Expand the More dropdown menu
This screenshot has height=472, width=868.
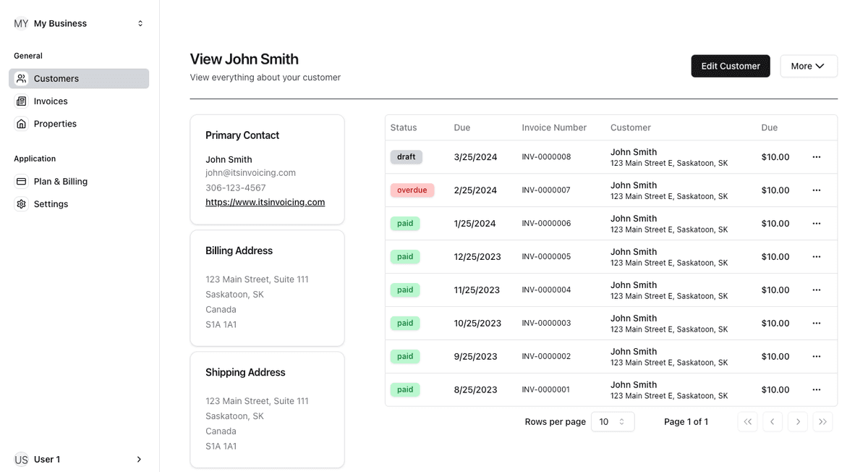[x=808, y=66]
